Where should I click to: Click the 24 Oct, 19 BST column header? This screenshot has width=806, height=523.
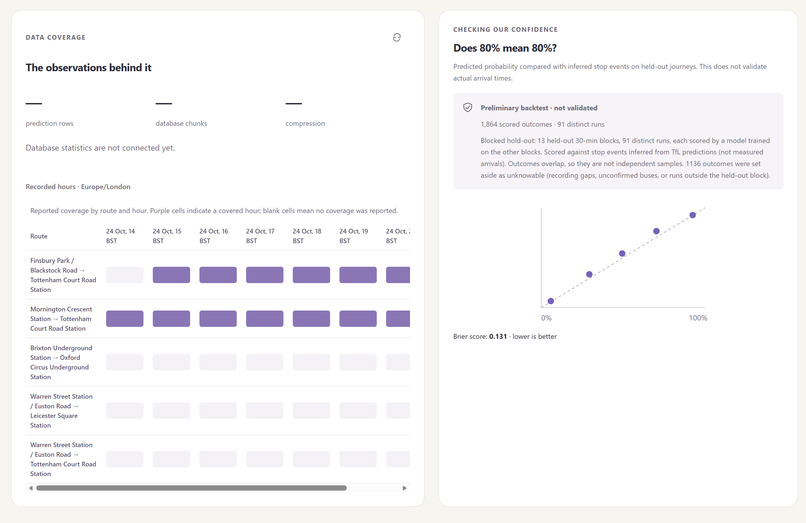[354, 236]
